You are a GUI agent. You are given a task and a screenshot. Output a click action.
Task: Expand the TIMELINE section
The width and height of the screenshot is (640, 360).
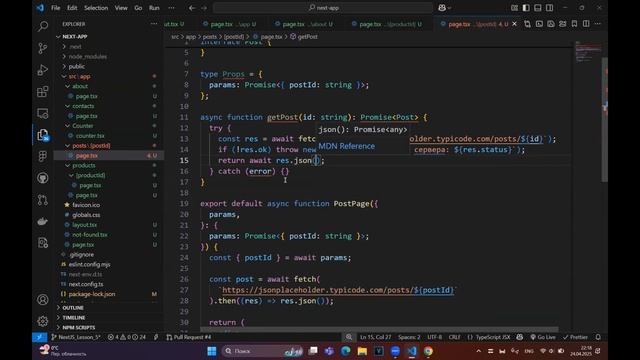(73, 317)
